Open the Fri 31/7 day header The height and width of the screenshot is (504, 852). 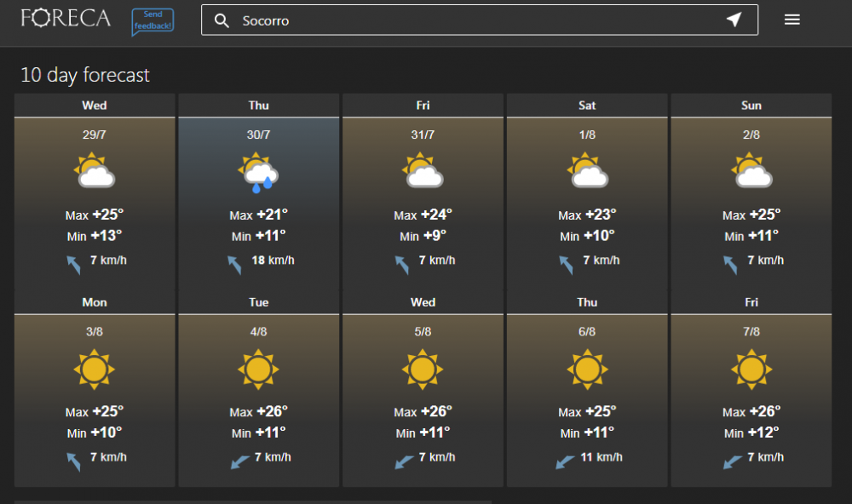click(x=423, y=106)
